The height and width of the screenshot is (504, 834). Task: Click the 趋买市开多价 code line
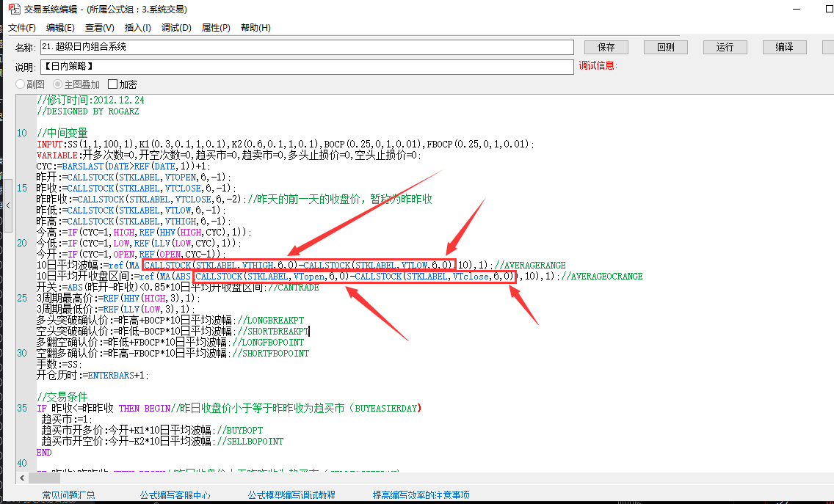point(152,431)
